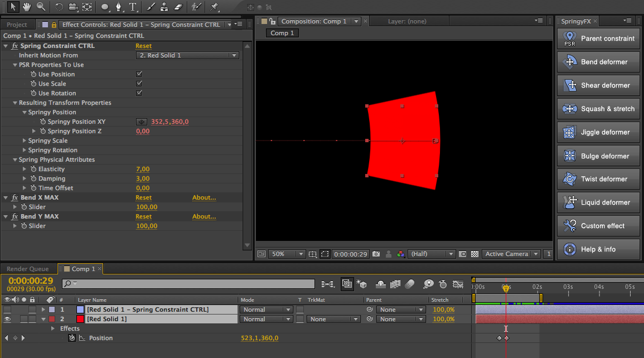This screenshot has height=358, width=644.
Task: Collapse Spring Physical Attributes group
Action: 15,159
